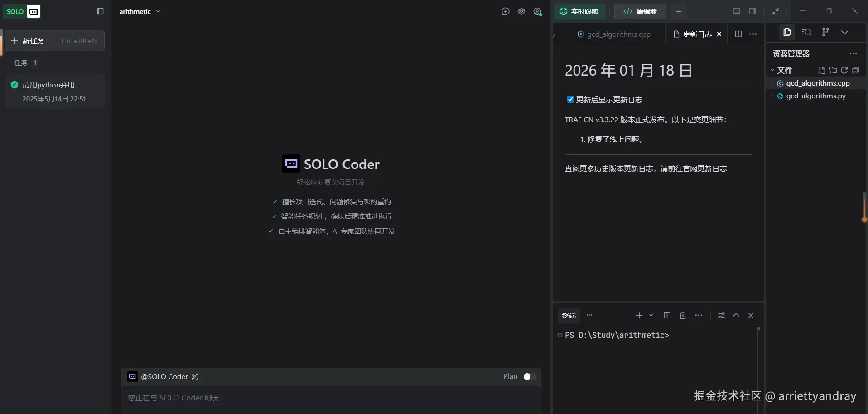Open the search view icon
Image resolution: width=868 pixels, height=414 pixels.
[806, 32]
